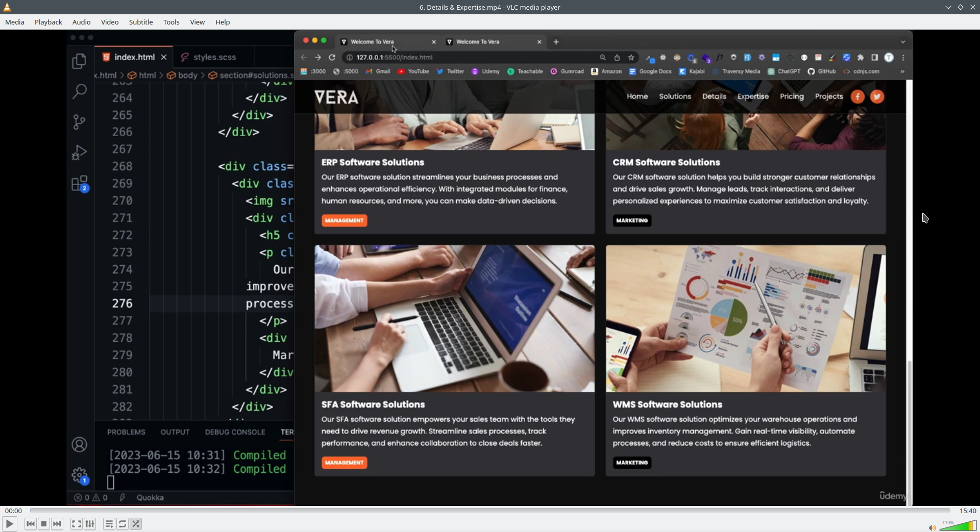The height and width of the screenshot is (532, 980).
Task: Open the VS Code Source Control icon
Action: coord(79,122)
